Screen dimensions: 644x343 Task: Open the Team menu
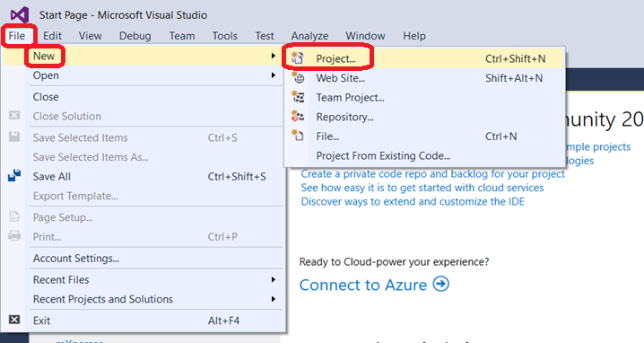coord(182,36)
